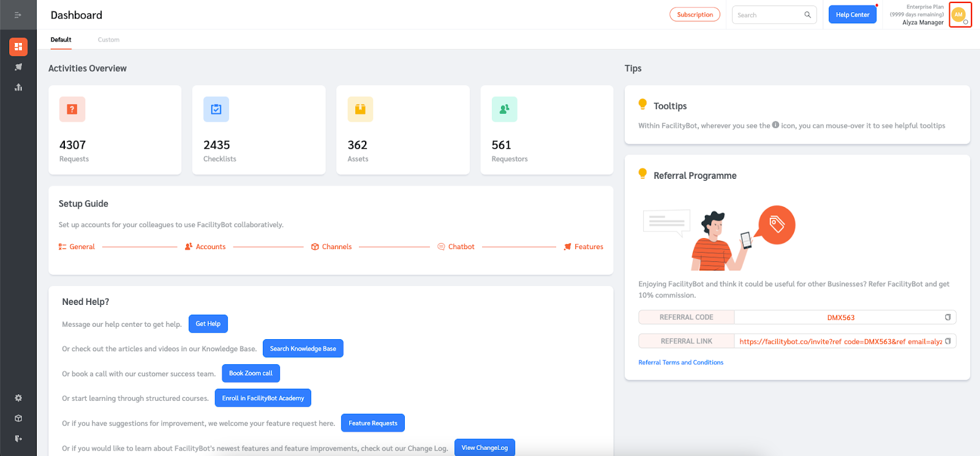The height and width of the screenshot is (456, 980).
Task: Click the logout icon in sidebar
Action: point(18,438)
